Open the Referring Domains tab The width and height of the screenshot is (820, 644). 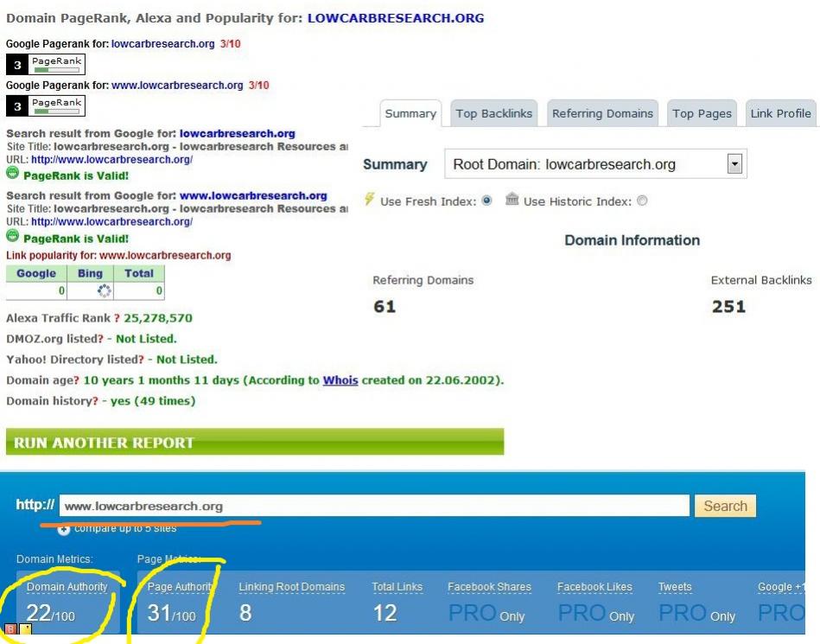click(602, 113)
